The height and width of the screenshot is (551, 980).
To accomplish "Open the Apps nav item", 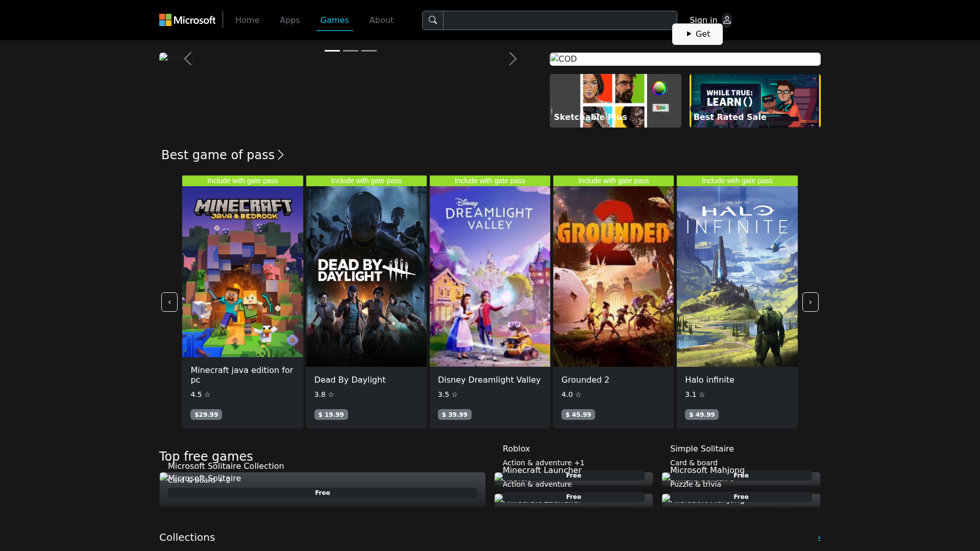I will 289,20.
